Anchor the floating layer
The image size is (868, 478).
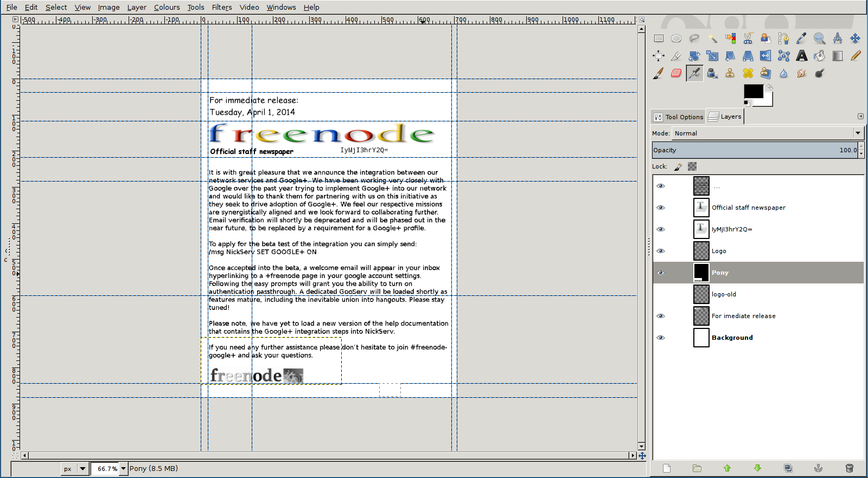point(819,468)
